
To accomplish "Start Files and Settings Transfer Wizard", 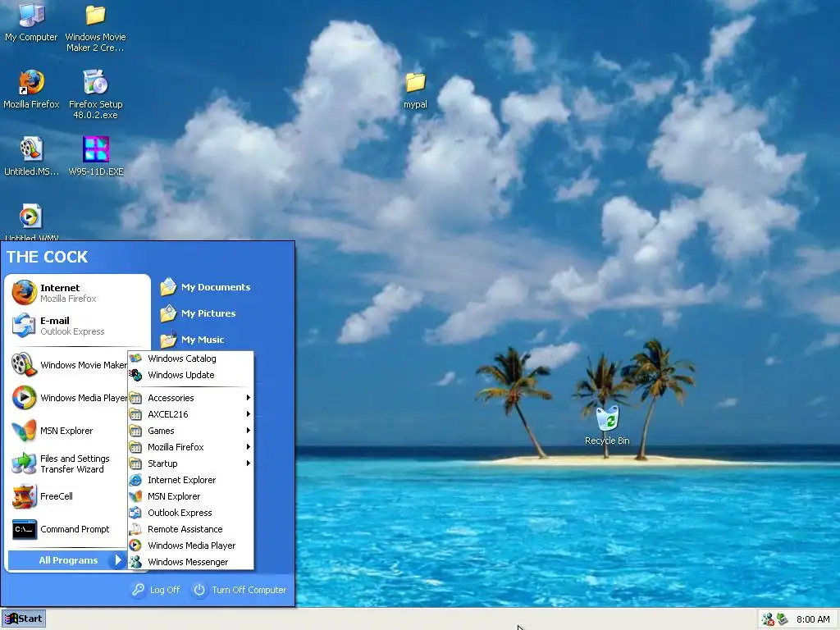I will (68, 463).
